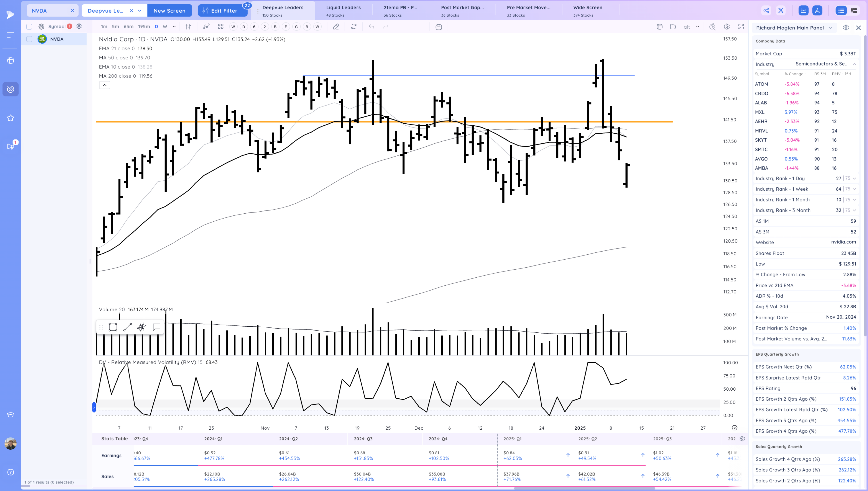Toggle the first W circular overlay button
This screenshot has height=491, width=868.
(x=233, y=27)
